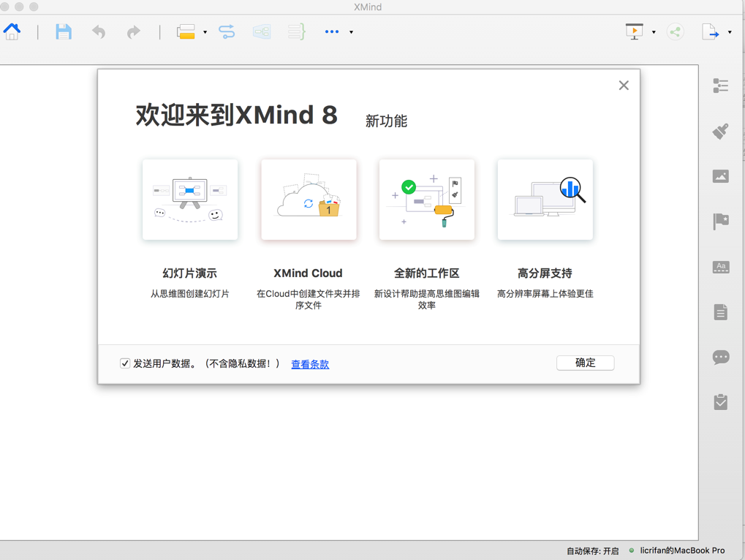Click the 自动保存: 开启 status text
The width and height of the screenshot is (745, 560).
click(x=592, y=551)
